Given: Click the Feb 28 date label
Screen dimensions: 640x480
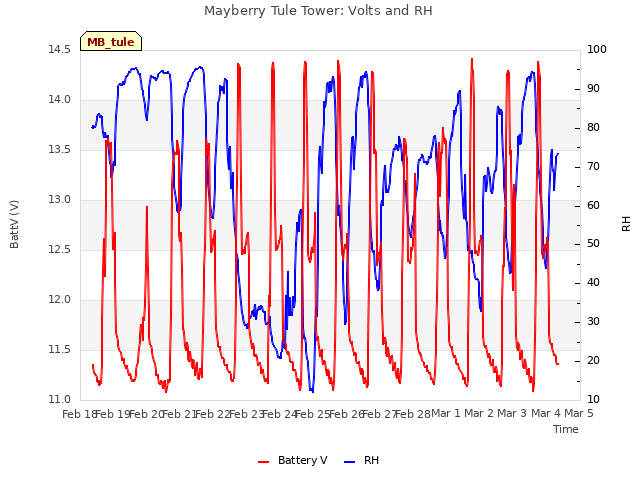Looking at the screenshot, I should click(x=413, y=414).
